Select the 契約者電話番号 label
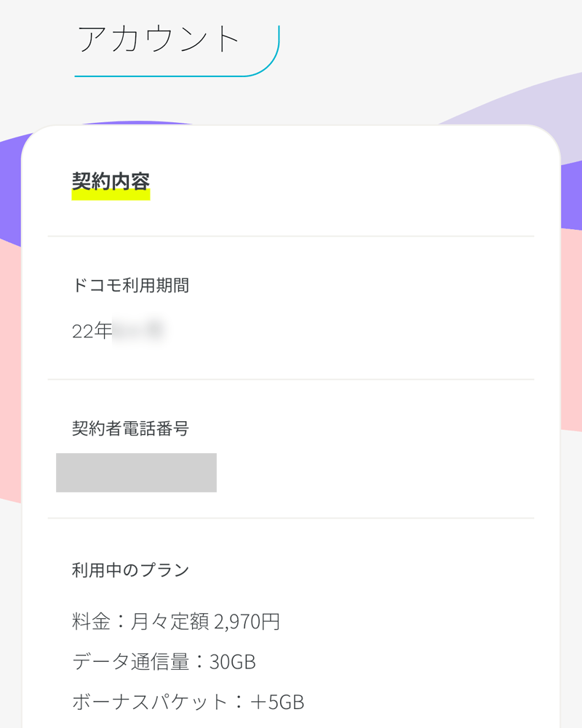 130,428
